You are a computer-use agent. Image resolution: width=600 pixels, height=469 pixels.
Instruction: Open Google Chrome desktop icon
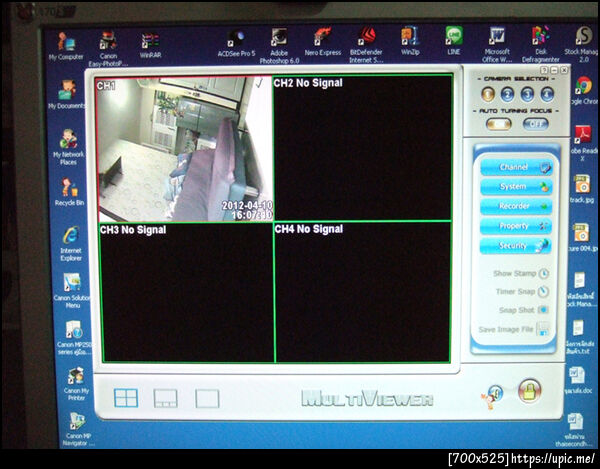[x=584, y=90]
